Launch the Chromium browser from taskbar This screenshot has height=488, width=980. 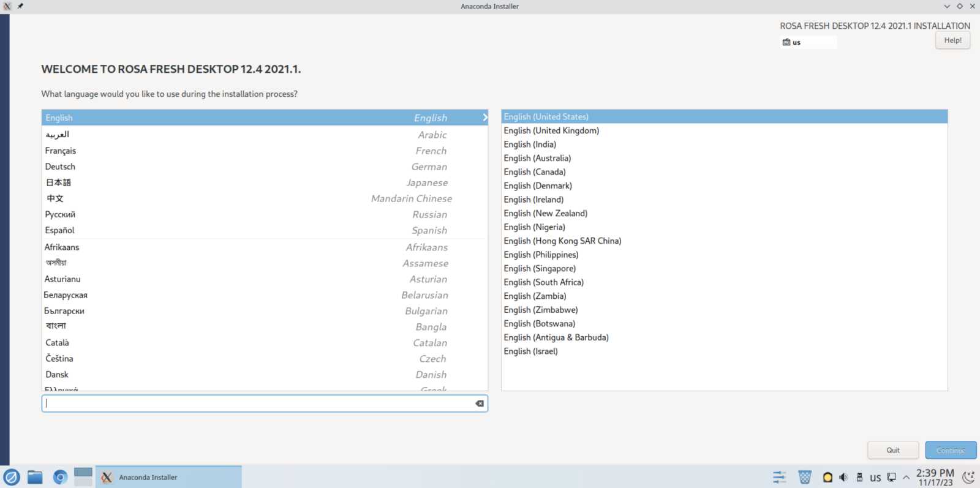tap(60, 477)
